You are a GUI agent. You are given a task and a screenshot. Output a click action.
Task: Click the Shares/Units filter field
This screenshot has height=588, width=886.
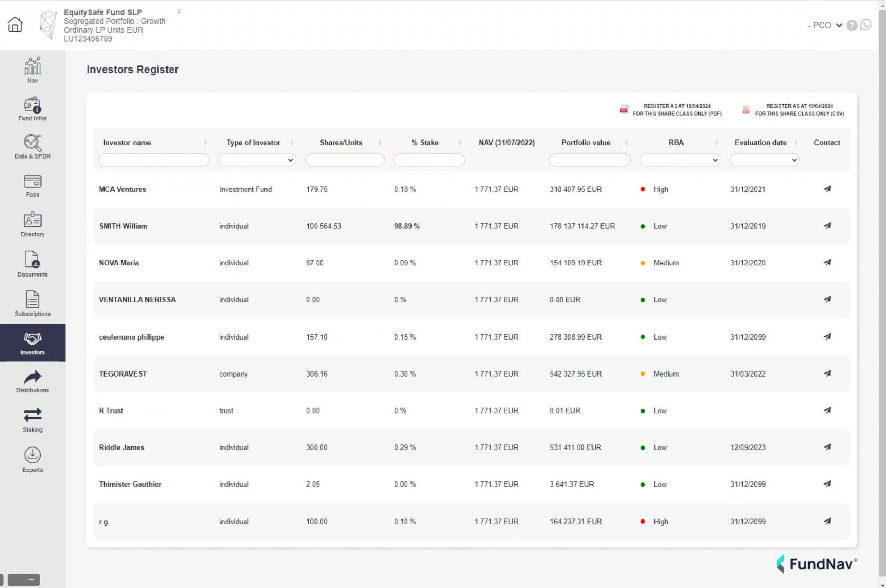[x=345, y=160]
